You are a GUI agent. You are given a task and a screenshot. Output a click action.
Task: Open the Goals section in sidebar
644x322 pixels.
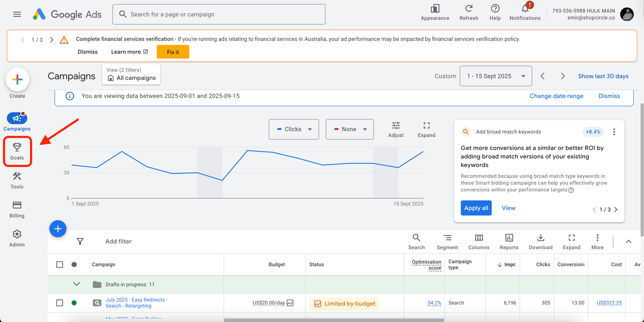click(x=17, y=151)
